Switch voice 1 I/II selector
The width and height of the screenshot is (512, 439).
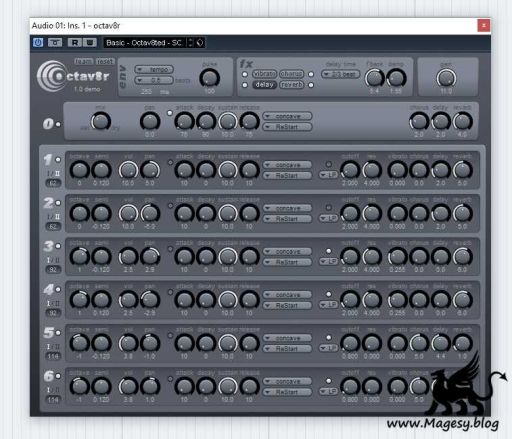[x=53, y=174]
